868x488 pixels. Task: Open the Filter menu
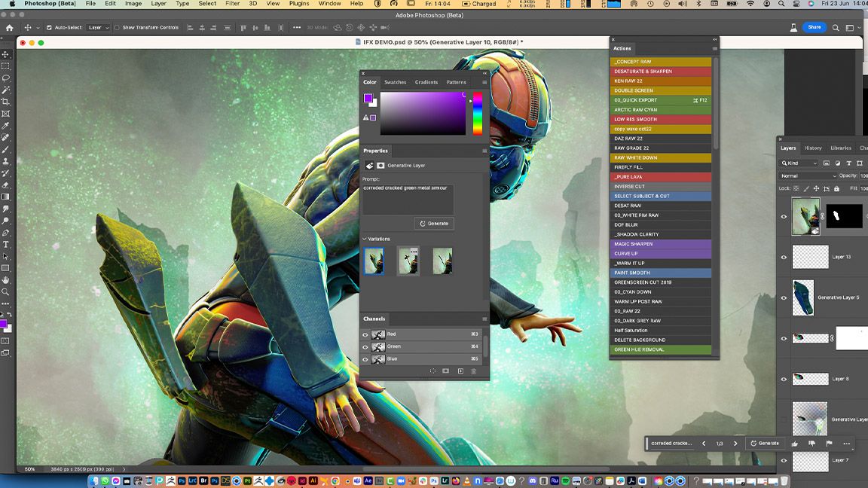[x=233, y=3]
